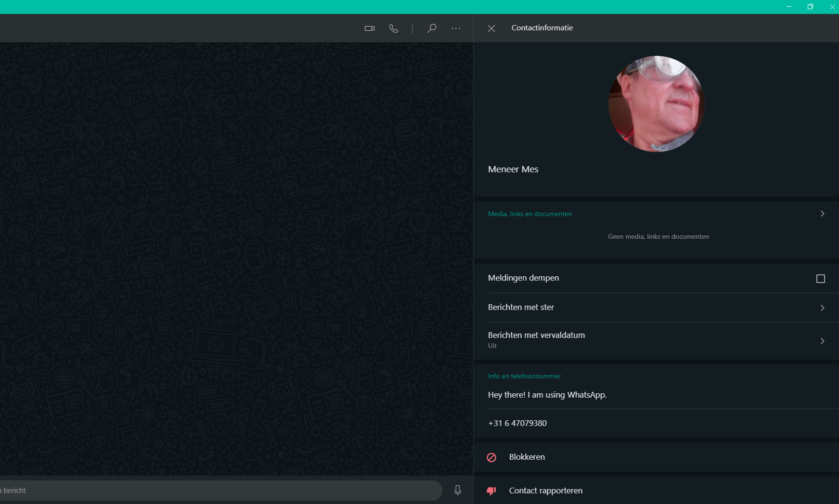Click the red block circle icon
The image size is (839, 504).
[x=491, y=457]
